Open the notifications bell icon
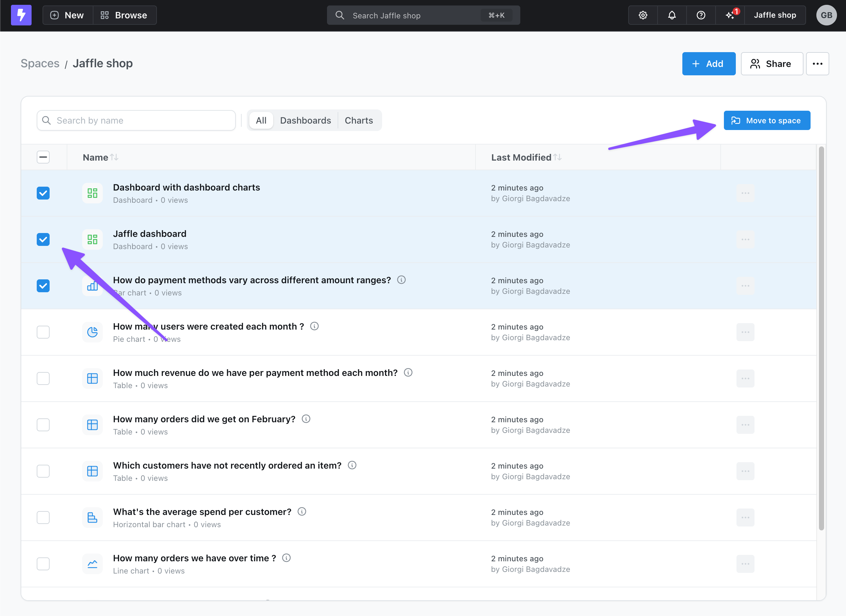846x616 pixels. (x=672, y=15)
